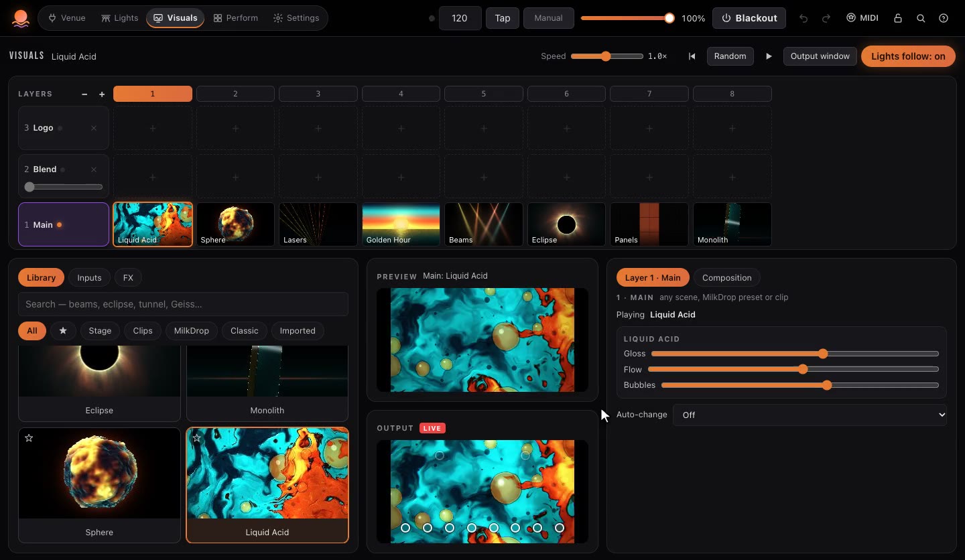This screenshot has height=560, width=965.
Task: Add a layer with the plus icon
Action: 102,94
